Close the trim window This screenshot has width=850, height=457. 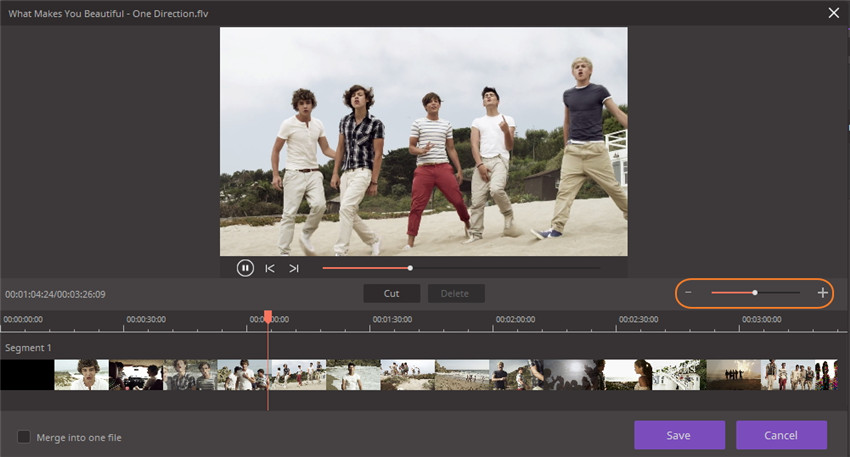tap(834, 12)
